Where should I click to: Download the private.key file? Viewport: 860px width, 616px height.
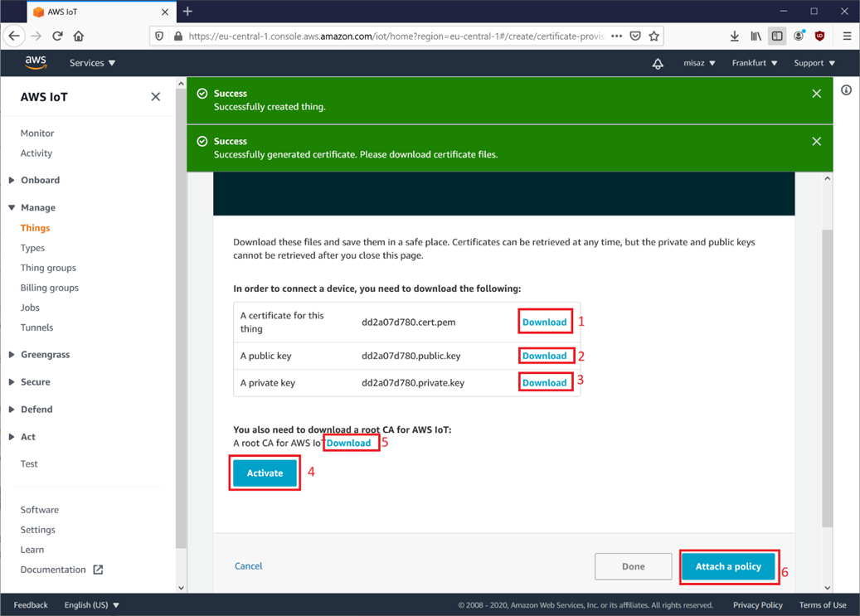[x=544, y=382]
